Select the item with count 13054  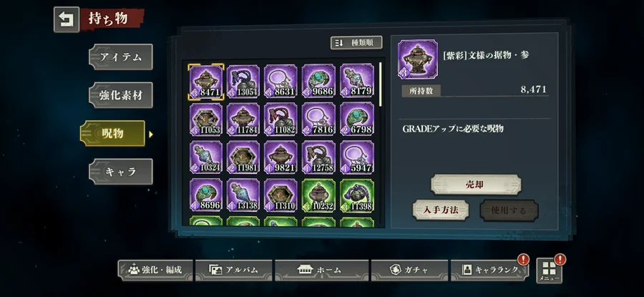(x=243, y=81)
